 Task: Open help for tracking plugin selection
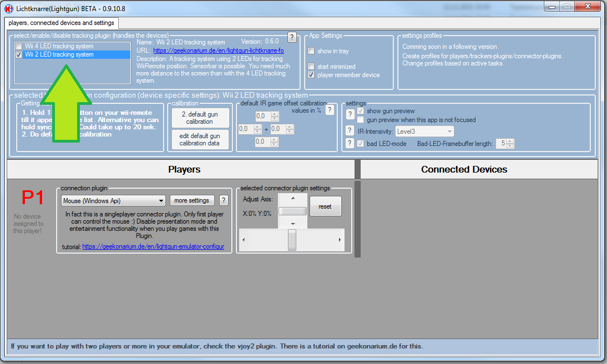pyautogui.click(x=292, y=37)
